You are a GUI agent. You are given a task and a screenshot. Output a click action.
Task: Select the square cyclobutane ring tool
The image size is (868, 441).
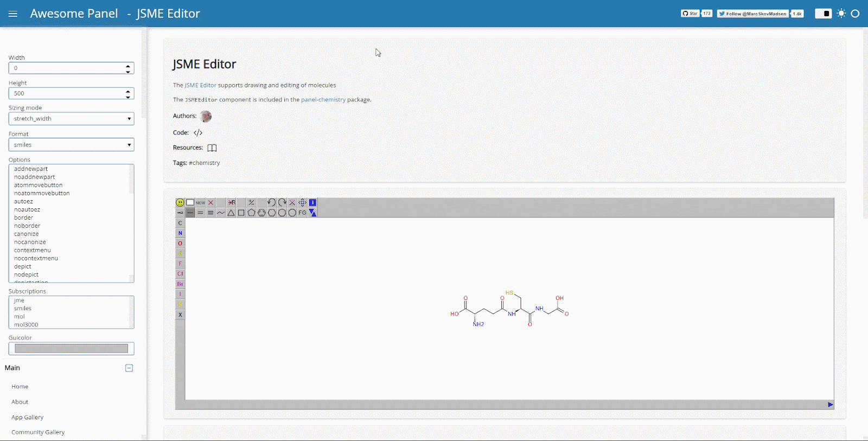point(241,213)
